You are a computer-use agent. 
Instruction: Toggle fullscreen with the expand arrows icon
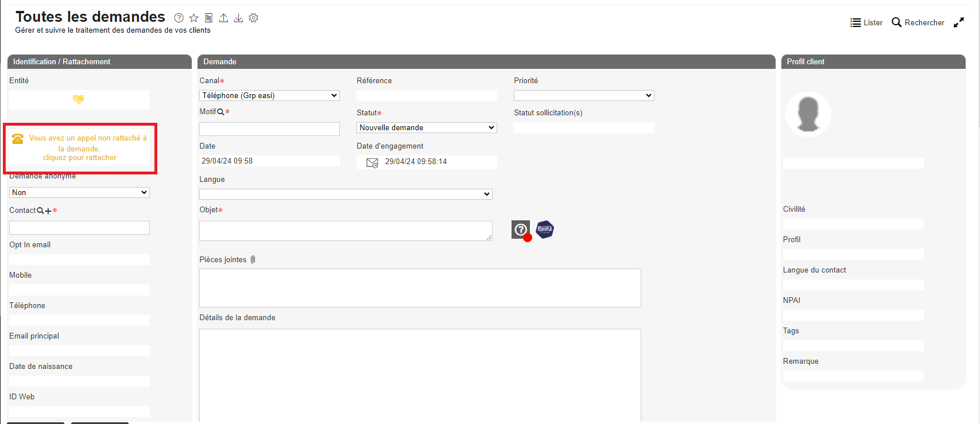click(x=959, y=22)
